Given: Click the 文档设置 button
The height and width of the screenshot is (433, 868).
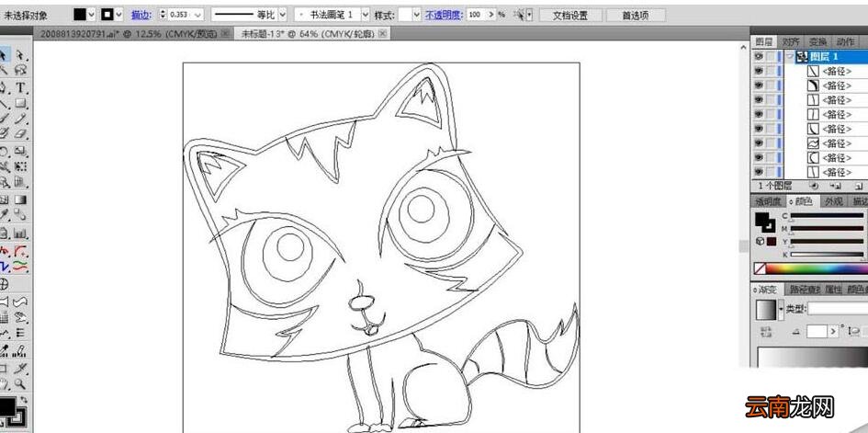Looking at the screenshot, I should click(570, 16).
